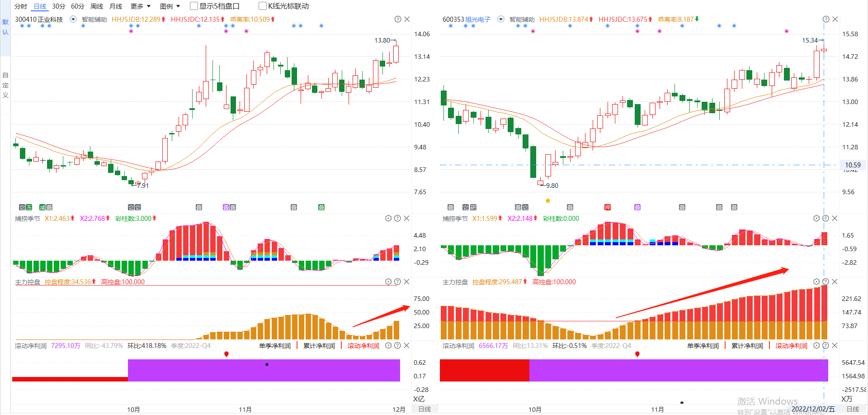Image resolution: width=868 pixels, height=415 pixels.
Task: Open settings icon for left 捕捞季节 indicator
Action: point(388,218)
